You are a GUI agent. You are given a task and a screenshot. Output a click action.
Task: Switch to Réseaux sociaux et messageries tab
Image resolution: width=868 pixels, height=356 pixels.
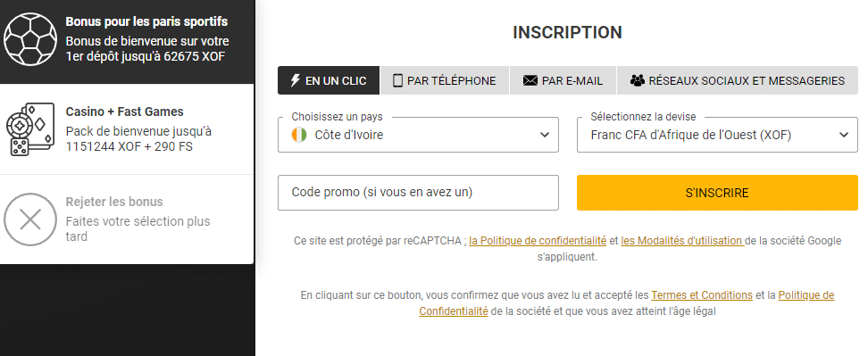point(738,80)
